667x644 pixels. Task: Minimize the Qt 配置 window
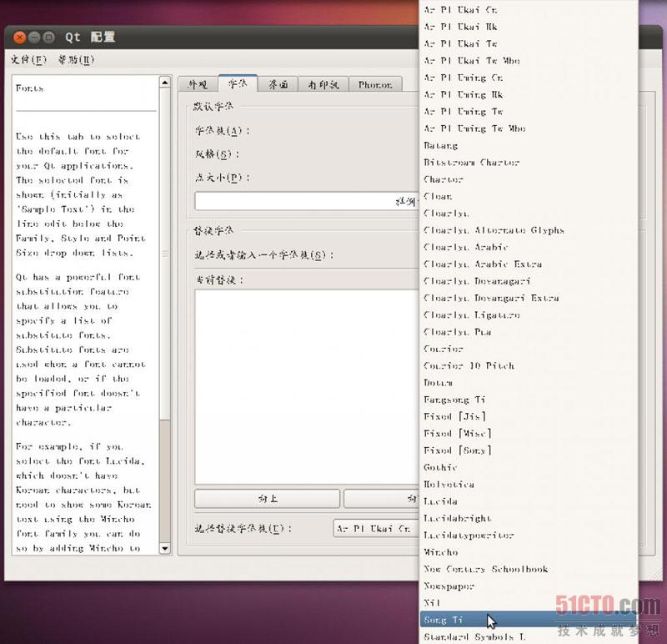(x=34, y=38)
